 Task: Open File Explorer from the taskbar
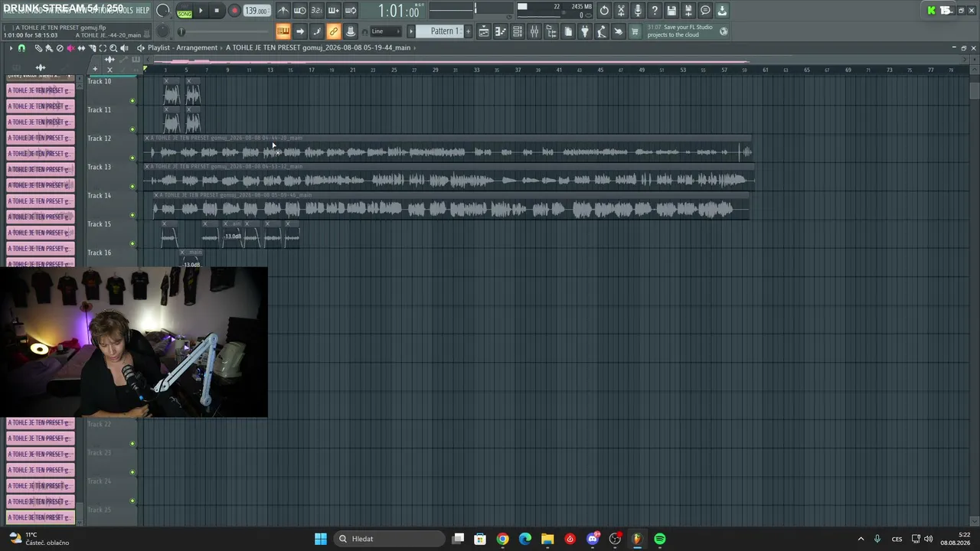click(547, 539)
